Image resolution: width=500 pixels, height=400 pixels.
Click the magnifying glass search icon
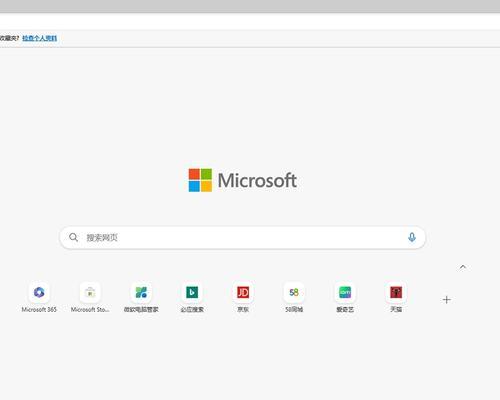73,237
